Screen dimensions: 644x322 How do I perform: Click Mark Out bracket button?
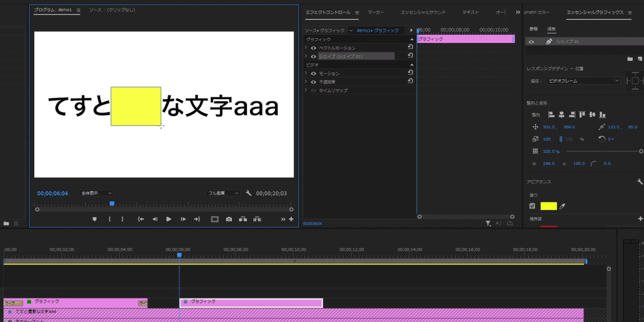pos(122,219)
